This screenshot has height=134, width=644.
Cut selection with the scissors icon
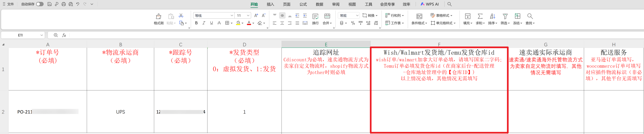tap(181, 15)
